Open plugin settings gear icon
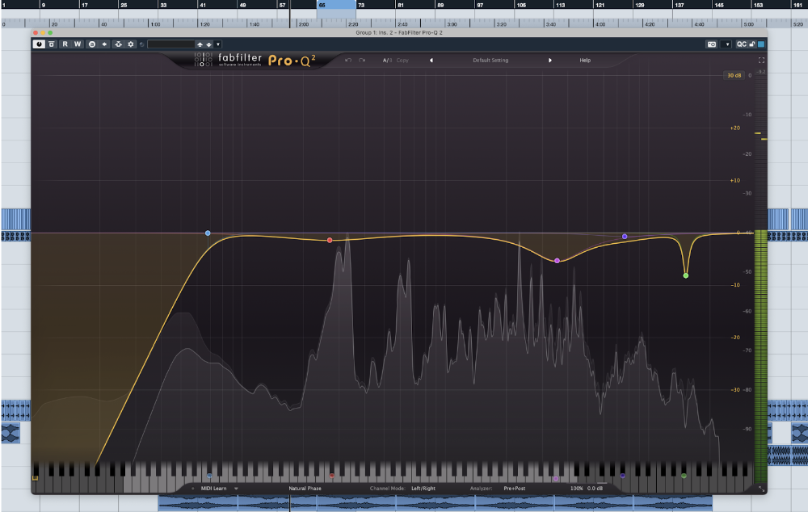 (x=130, y=44)
